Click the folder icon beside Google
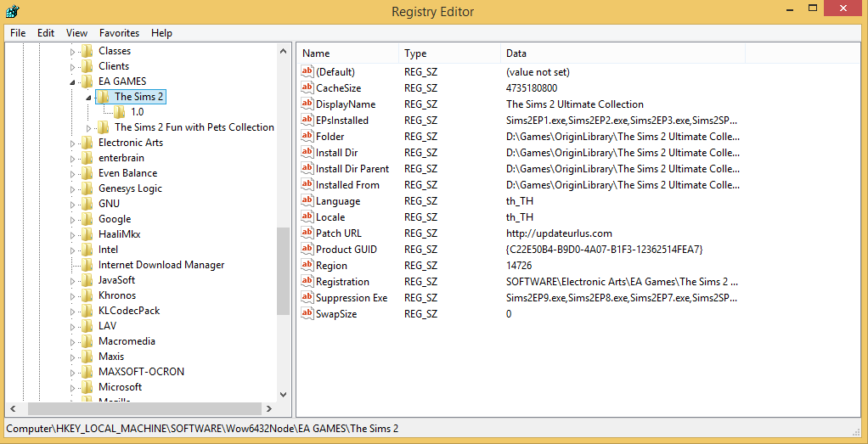 pyautogui.click(x=87, y=219)
